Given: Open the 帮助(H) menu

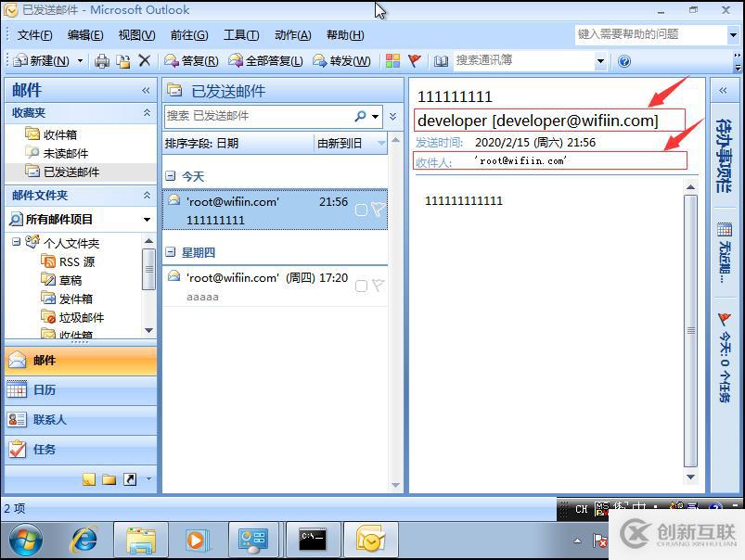Looking at the screenshot, I should (345, 35).
